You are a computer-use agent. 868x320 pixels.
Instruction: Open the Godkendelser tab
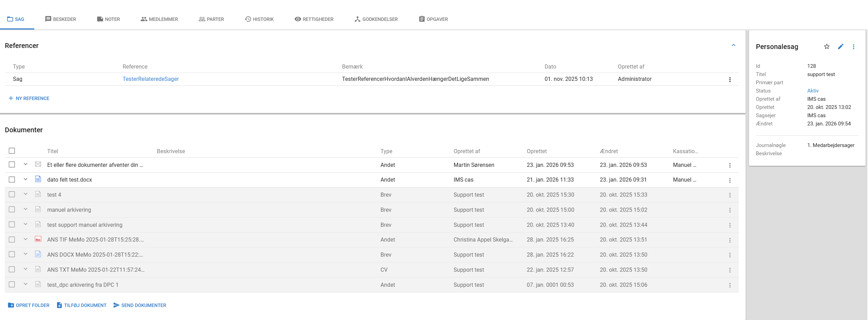click(x=376, y=19)
